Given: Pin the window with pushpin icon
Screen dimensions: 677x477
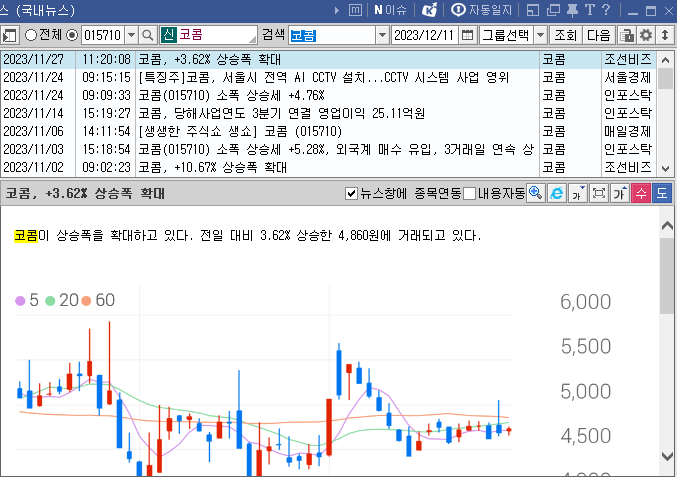Looking at the screenshot, I should click(573, 10).
